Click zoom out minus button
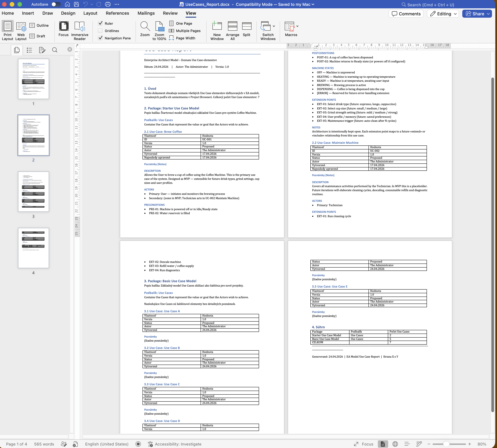Image resolution: width=497 pixels, height=448 pixels. click(429, 444)
